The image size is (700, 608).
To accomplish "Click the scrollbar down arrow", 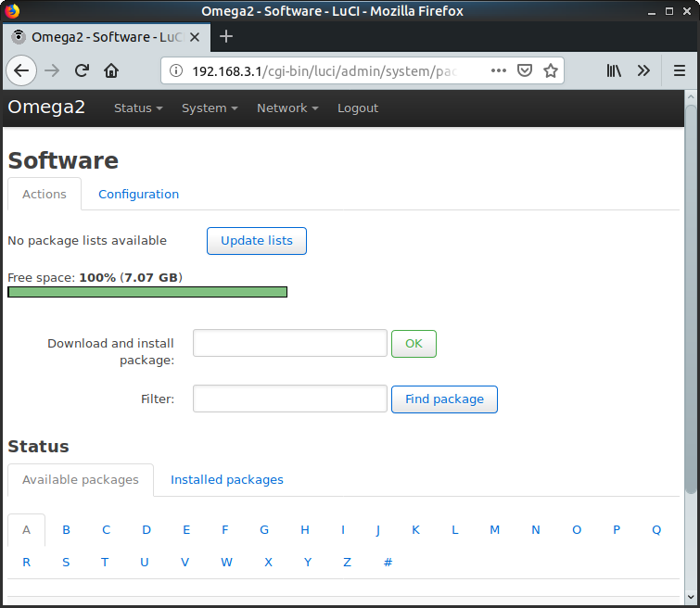I will 691,597.
